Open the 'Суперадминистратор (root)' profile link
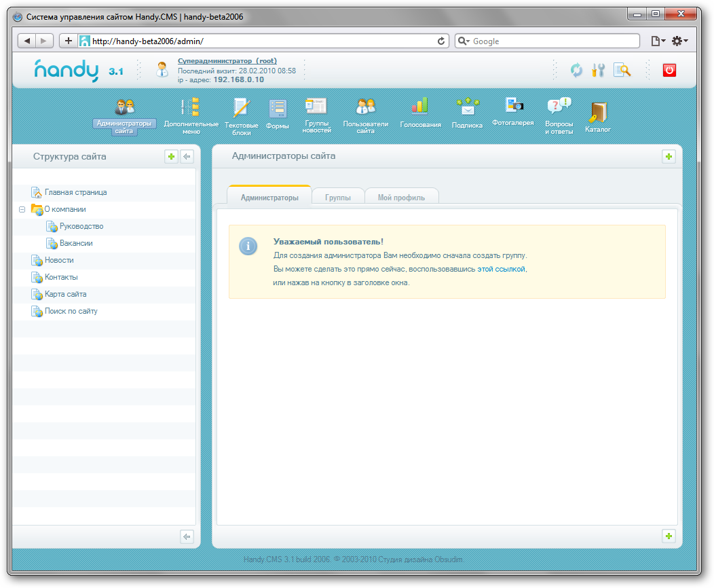Image resolution: width=714 pixels, height=588 pixels. coord(227,61)
